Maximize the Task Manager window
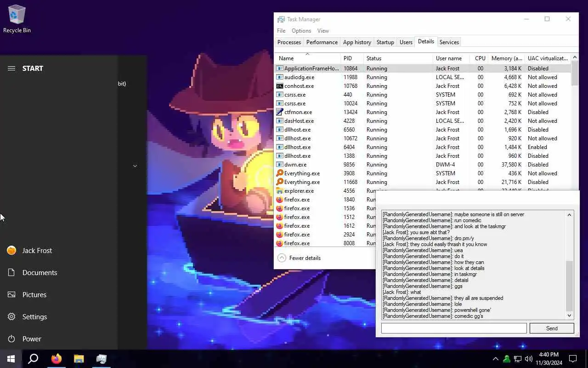This screenshot has width=588, height=368. (547, 19)
